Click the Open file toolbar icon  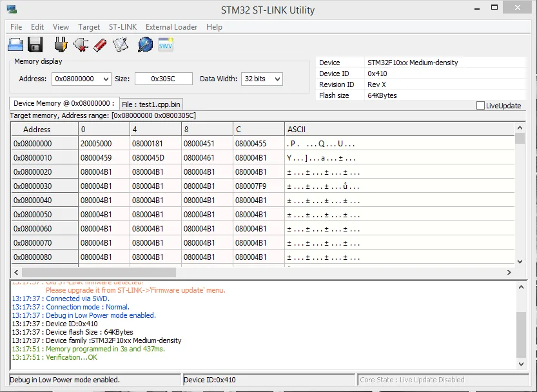15,44
